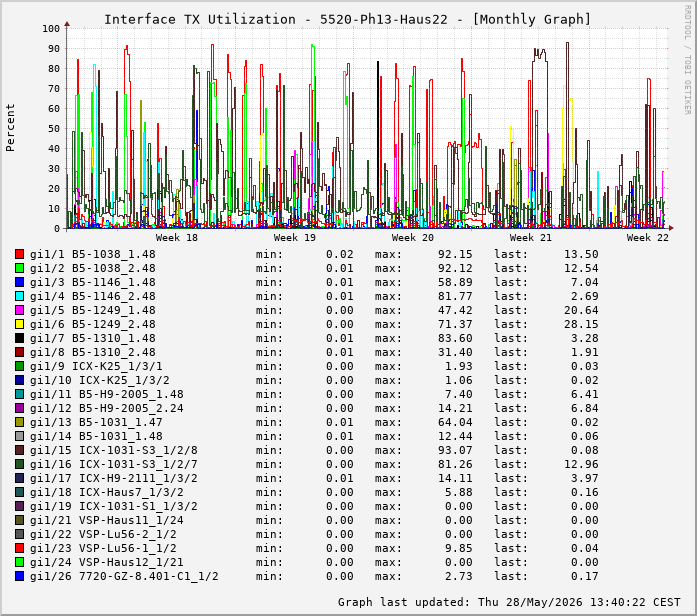The image size is (697, 616).
Task: Click the black swatch for gi1/7 B5-1310_1.48
Action: coord(19,338)
